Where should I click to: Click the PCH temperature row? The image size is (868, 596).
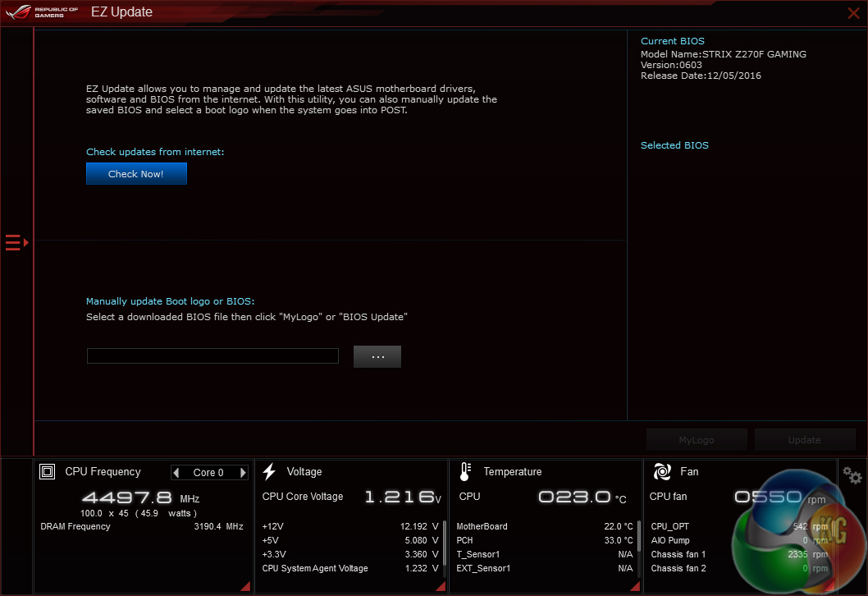click(545, 540)
